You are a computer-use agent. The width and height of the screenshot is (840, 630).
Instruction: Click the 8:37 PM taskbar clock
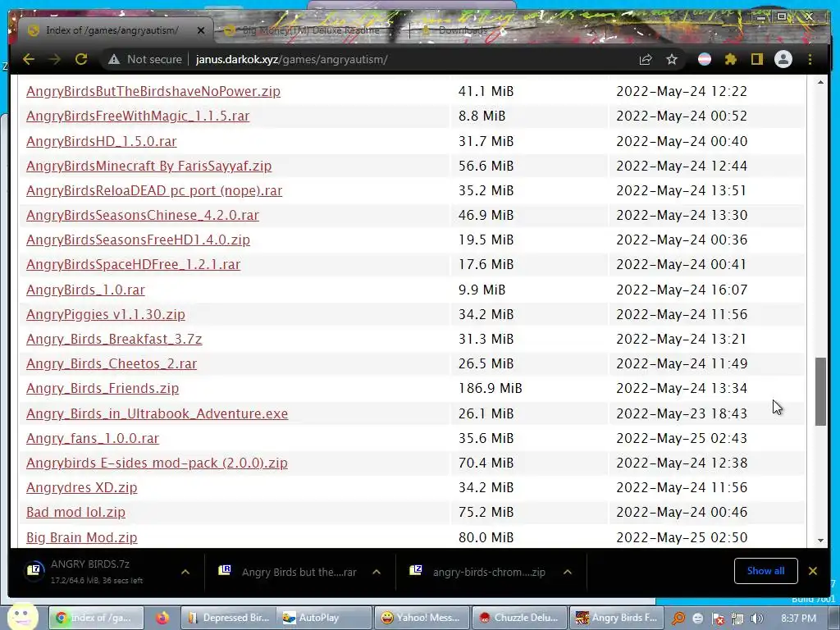click(799, 619)
